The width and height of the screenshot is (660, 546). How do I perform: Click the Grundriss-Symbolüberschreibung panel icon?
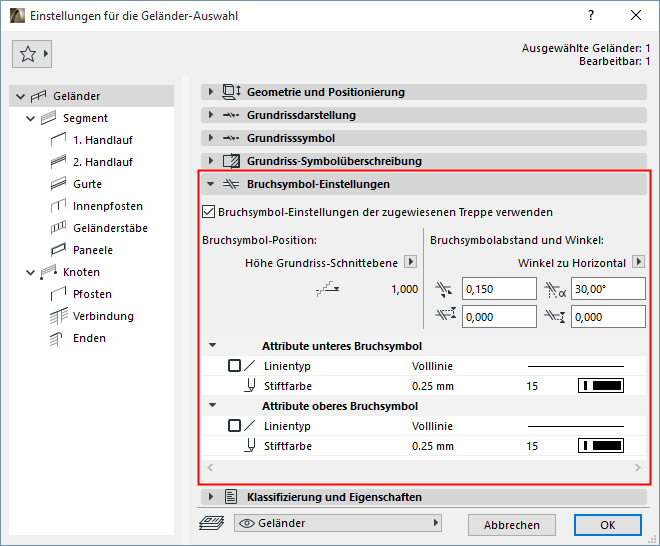tap(231, 161)
